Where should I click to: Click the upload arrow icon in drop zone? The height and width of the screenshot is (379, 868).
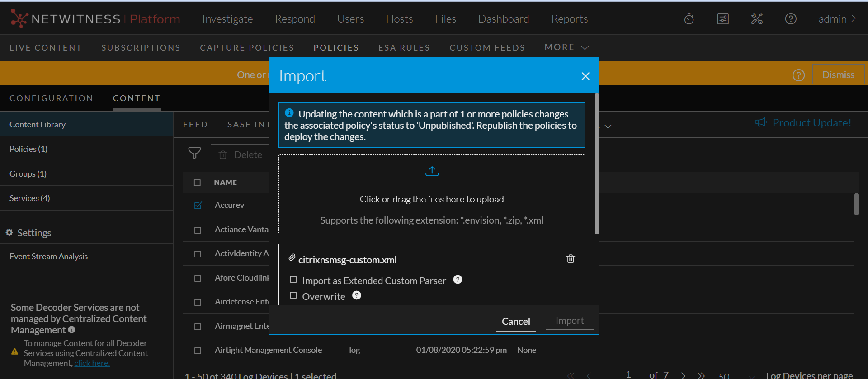[432, 171]
